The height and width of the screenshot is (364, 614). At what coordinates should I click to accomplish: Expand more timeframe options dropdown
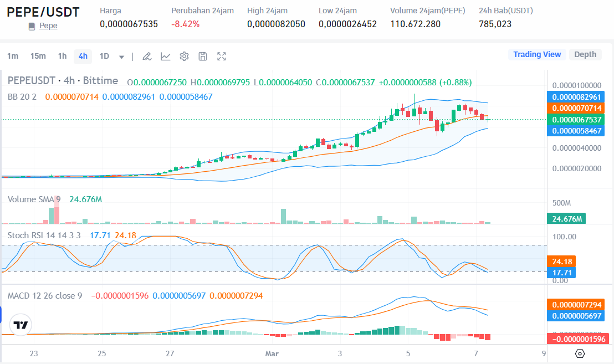coord(121,57)
